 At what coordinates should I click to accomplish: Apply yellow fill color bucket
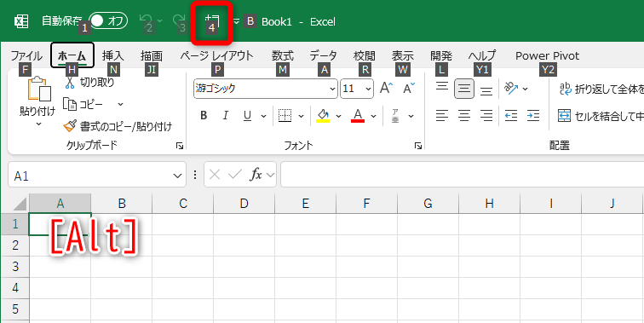click(x=323, y=116)
